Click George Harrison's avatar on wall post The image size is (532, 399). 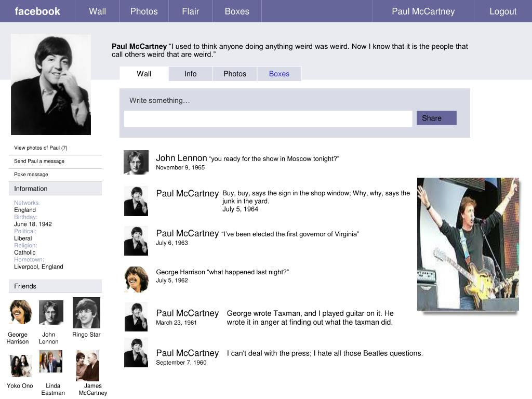[137, 279]
